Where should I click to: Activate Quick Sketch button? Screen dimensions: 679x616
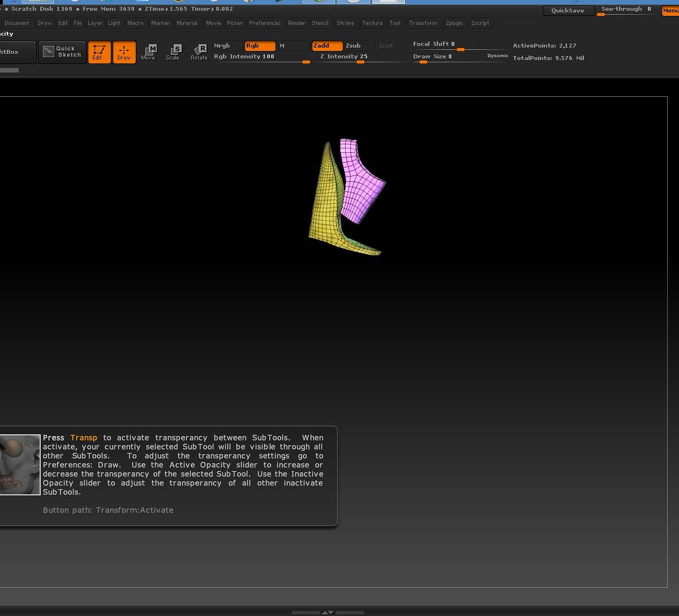pyautogui.click(x=62, y=52)
